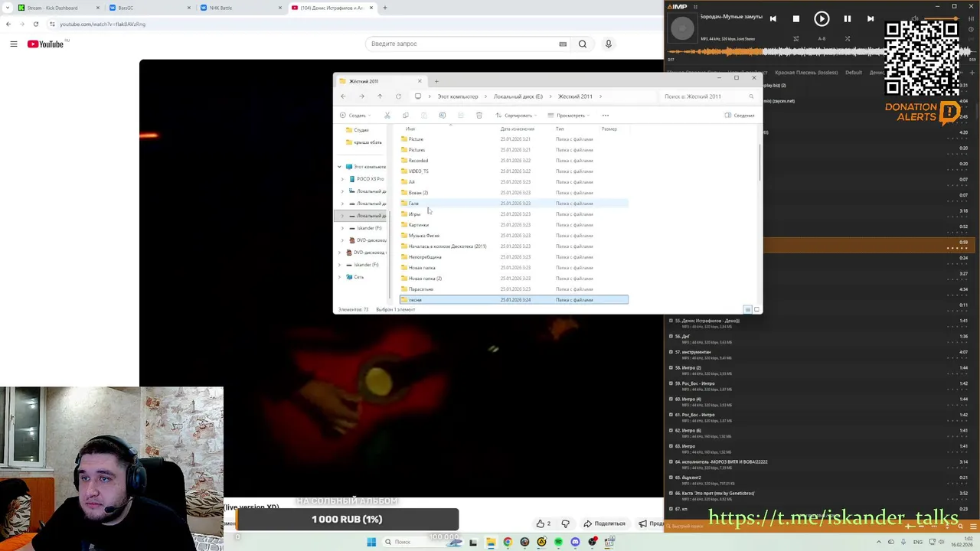Open YouTube hamburger guide menu

(14, 44)
